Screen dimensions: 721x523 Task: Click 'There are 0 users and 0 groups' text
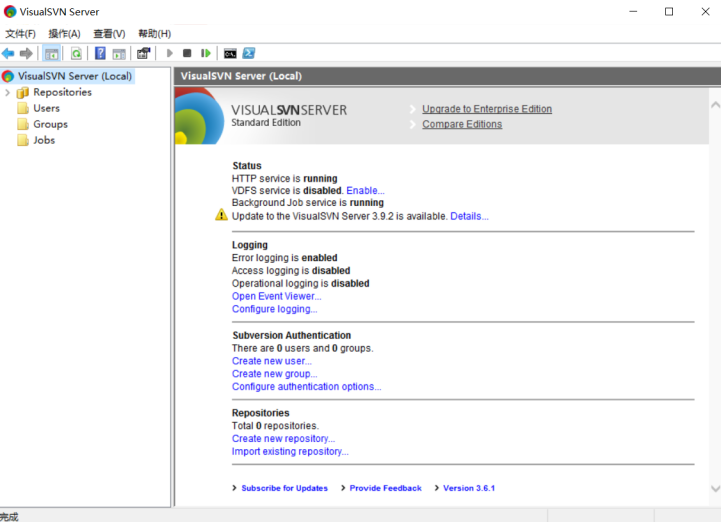pyautogui.click(x=303, y=348)
